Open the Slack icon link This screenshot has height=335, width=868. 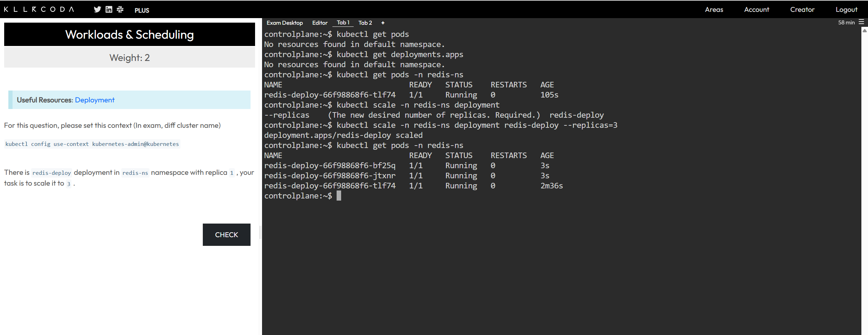click(120, 9)
